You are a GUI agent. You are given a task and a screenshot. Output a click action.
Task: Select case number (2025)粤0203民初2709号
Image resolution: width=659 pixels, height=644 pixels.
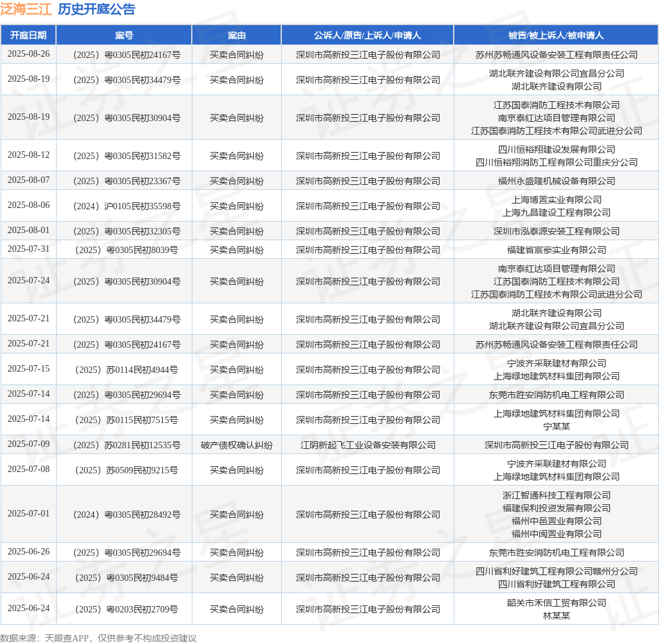click(x=127, y=609)
